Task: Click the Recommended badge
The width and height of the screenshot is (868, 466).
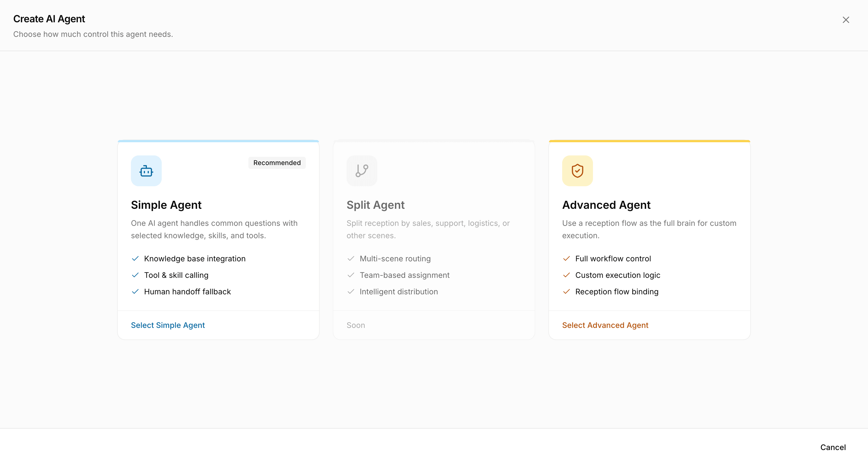Action: pyautogui.click(x=277, y=163)
